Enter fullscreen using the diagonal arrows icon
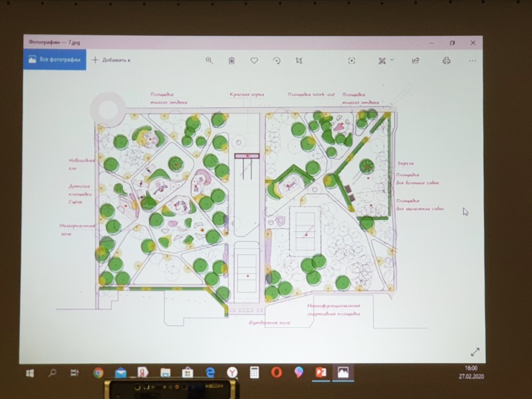 [x=475, y=352]
